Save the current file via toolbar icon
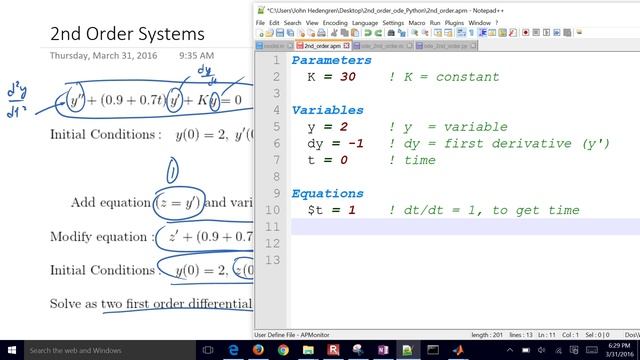640x360 pixels. (x=280, y=33)
